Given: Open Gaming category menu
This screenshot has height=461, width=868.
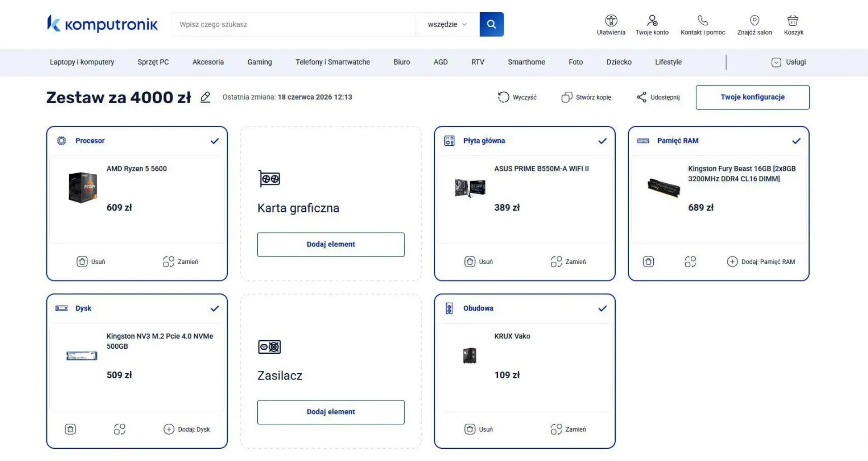Looking at the screenshot, I should [x=259, y=62].
